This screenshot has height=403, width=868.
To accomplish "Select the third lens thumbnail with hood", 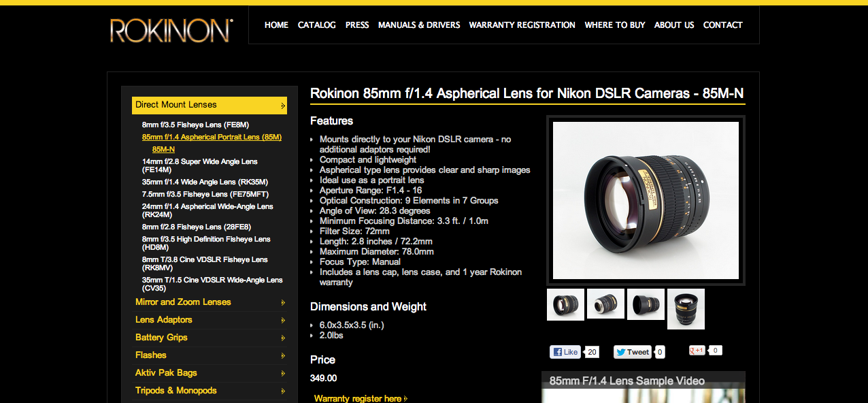I will (x=646, y=304).
